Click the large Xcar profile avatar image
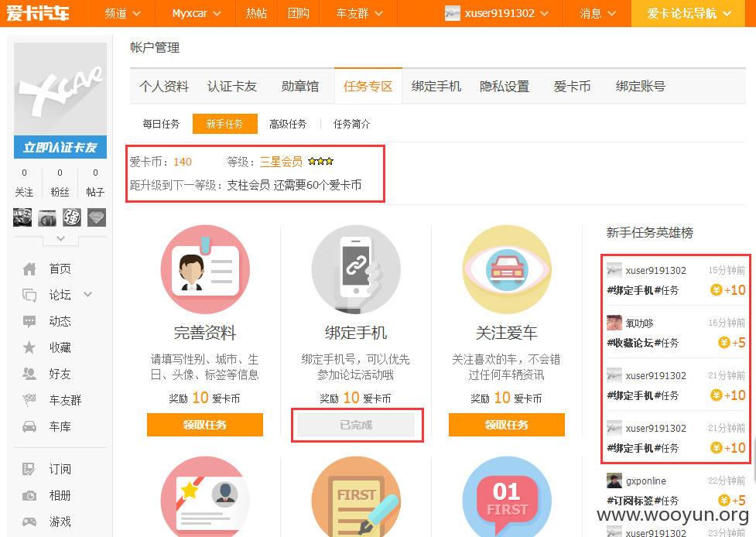 point(60,89)
